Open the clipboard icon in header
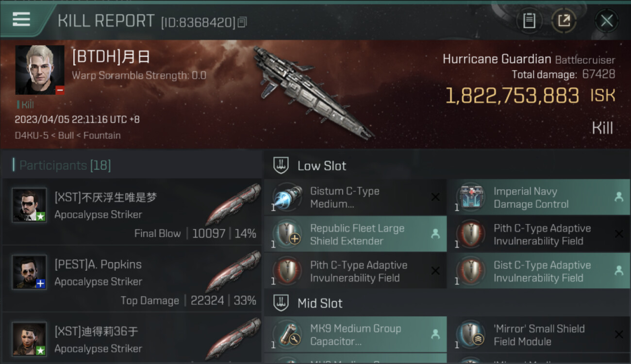 (529, 21)
